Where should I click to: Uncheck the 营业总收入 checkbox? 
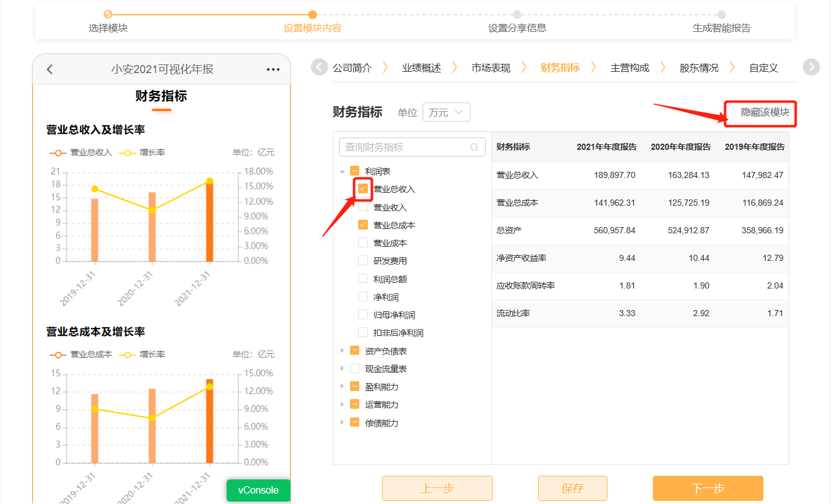[363, 189]
